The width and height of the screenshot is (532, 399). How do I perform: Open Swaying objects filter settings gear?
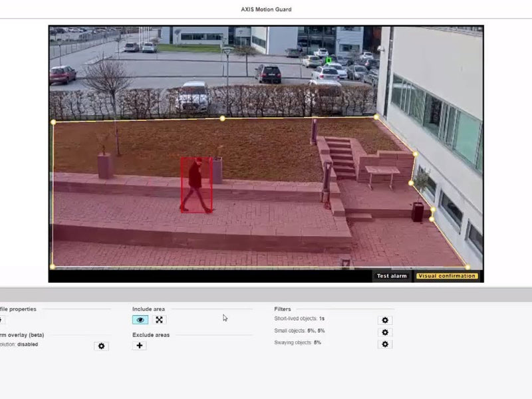click(x=384, y=344)
